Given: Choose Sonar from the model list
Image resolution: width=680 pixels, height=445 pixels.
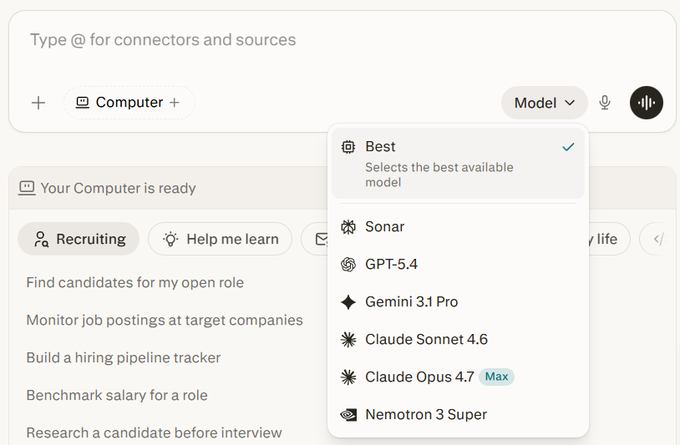Looking at the screenshot, I should (458, 227).
